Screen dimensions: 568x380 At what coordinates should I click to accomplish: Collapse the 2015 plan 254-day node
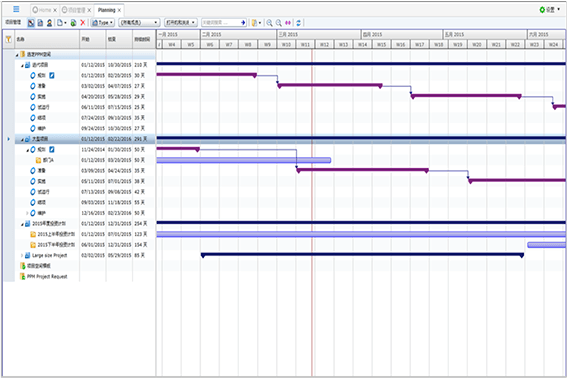[x=22, y=224]
